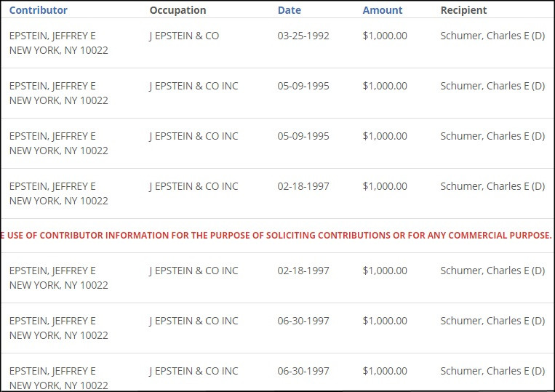This screenshot has width=555, height=392.
Task: Sort the table by Contributor column
Action: [x=39, y=10]
